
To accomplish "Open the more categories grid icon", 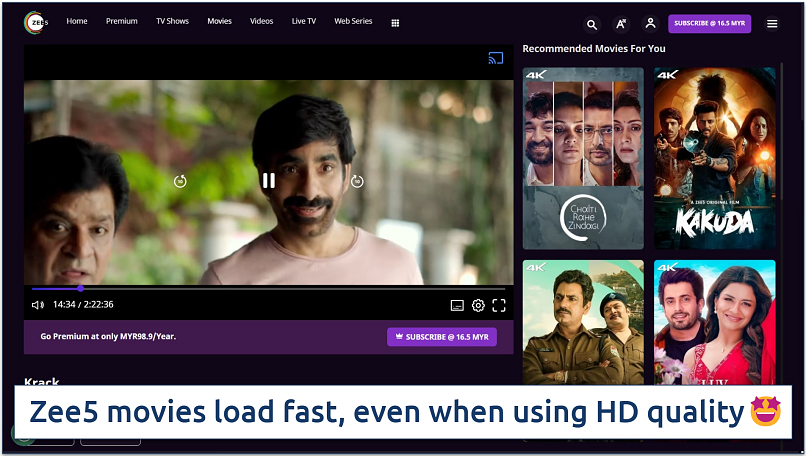I will tap(395, 23).
